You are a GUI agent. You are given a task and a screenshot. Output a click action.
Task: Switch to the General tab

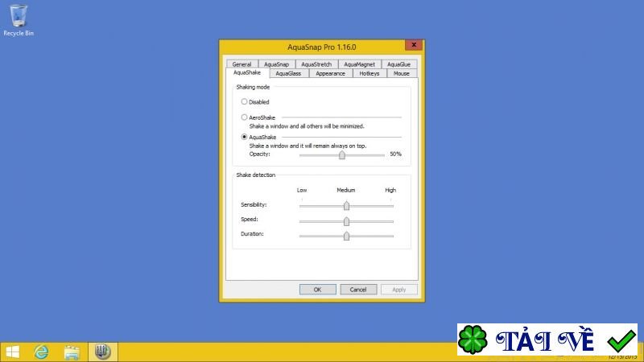[x=242, y=64]
